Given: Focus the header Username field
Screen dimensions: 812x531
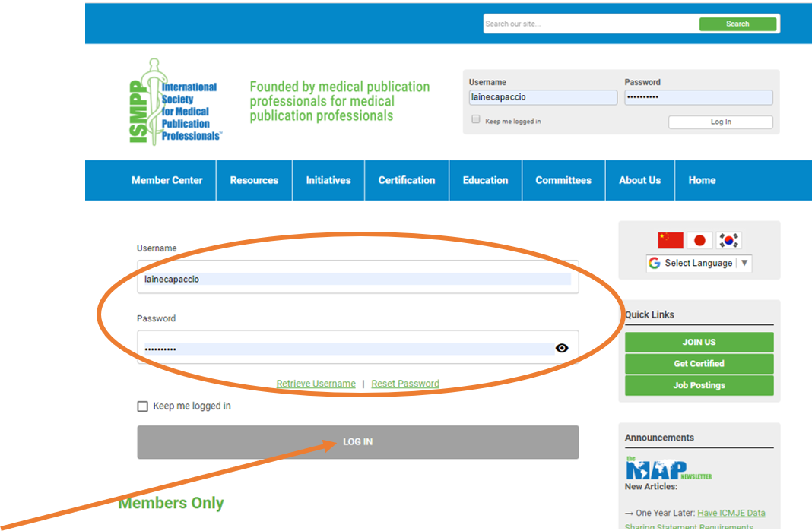Looking at the screenshot, I should 543,97.
